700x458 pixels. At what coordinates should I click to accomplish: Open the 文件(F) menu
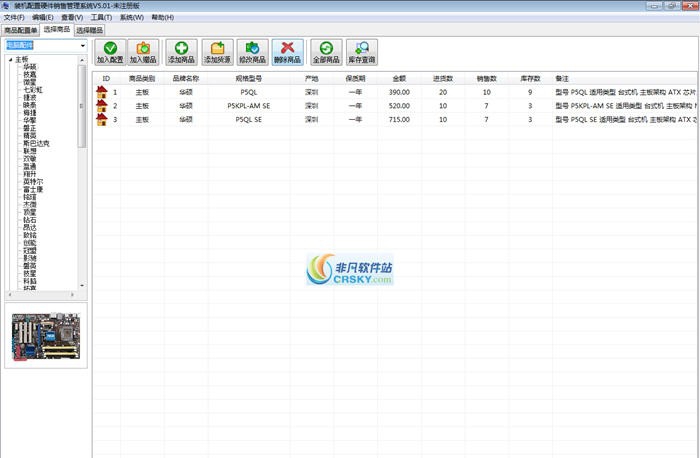click(14, 18)
